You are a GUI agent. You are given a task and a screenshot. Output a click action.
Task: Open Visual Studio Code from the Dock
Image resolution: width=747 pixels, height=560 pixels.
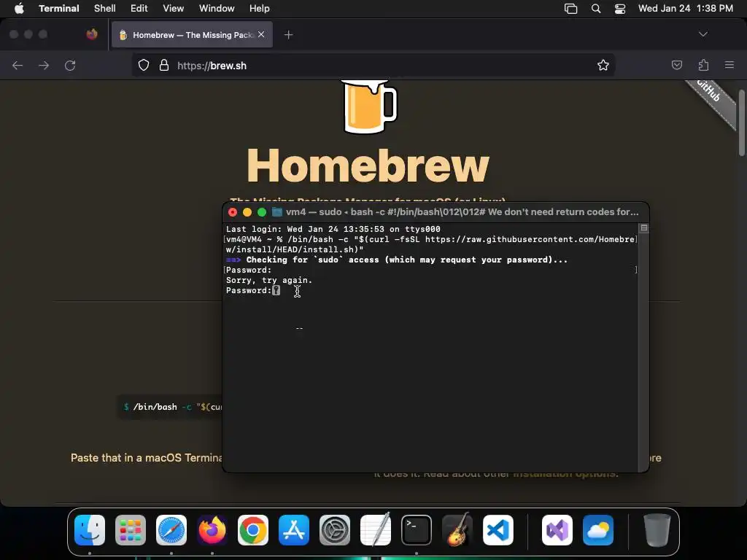498,530
